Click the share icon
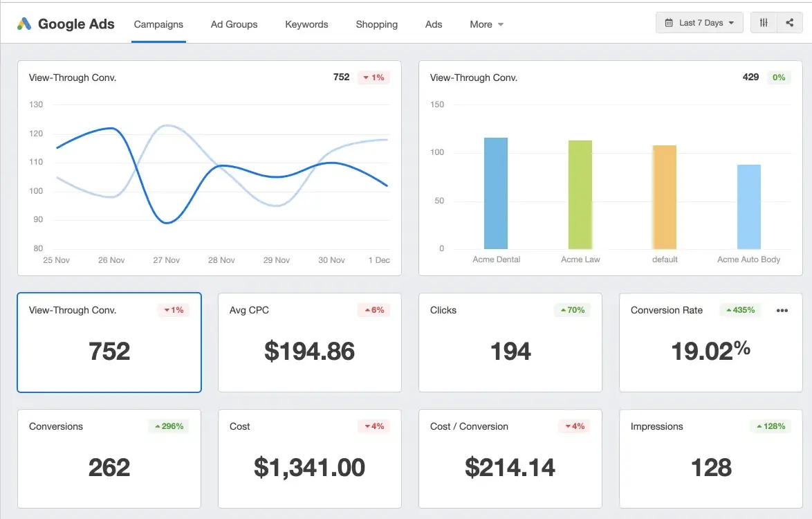The width and height of the screenshot is (812, 519). [790, 23]
